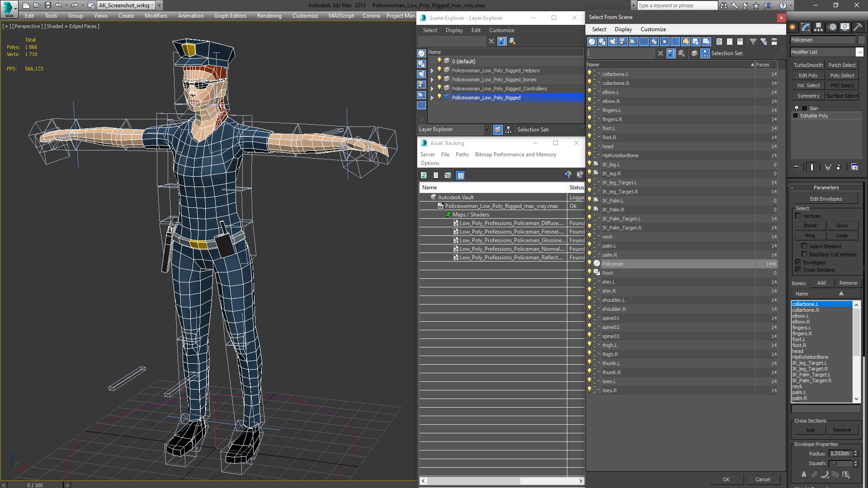
Task: Open the Create command panel tab
Action: point(793,28)
